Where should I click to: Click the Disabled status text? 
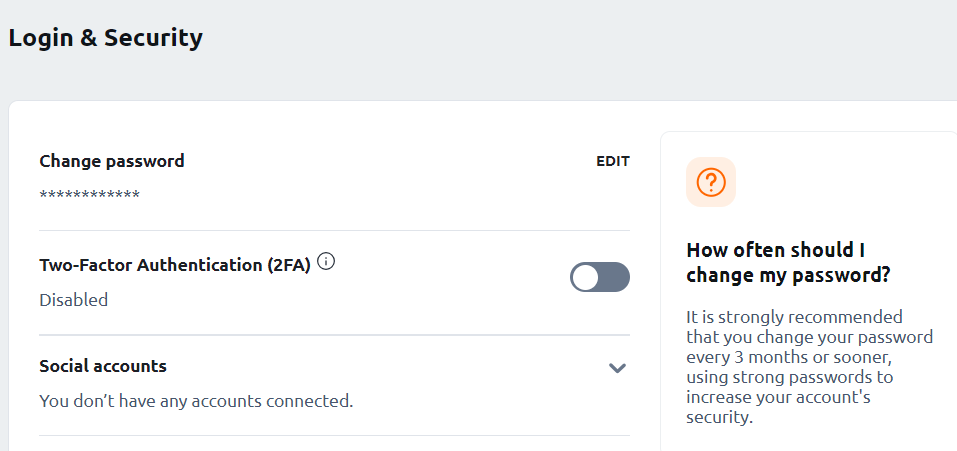pos(74,300)
